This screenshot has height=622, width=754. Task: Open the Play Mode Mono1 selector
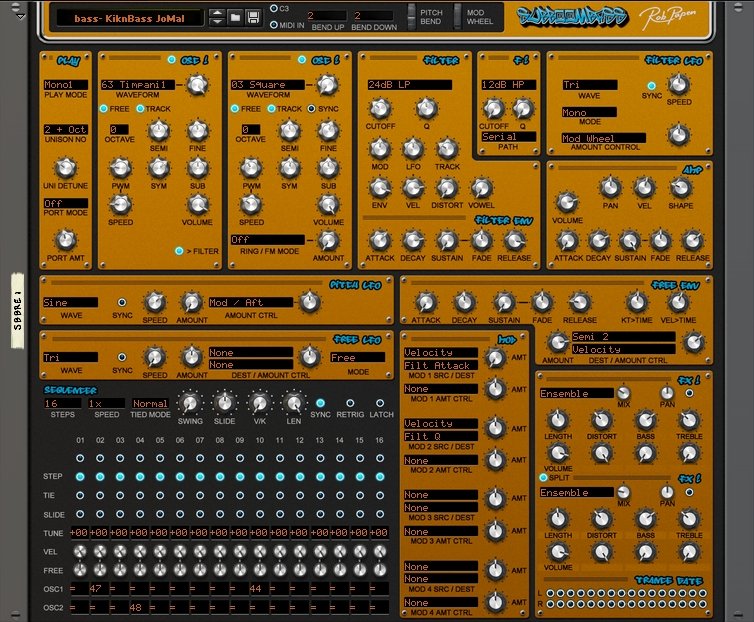click(x=65, y=85)
